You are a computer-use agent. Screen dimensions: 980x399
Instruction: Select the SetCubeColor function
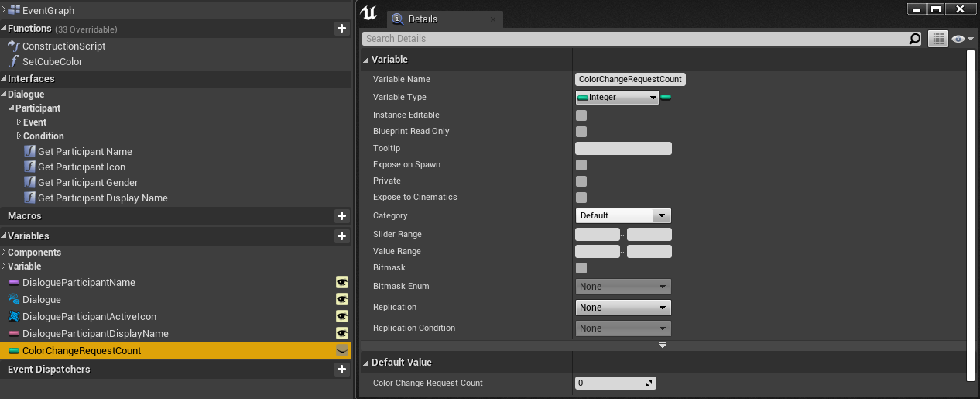tap(53, 61)
